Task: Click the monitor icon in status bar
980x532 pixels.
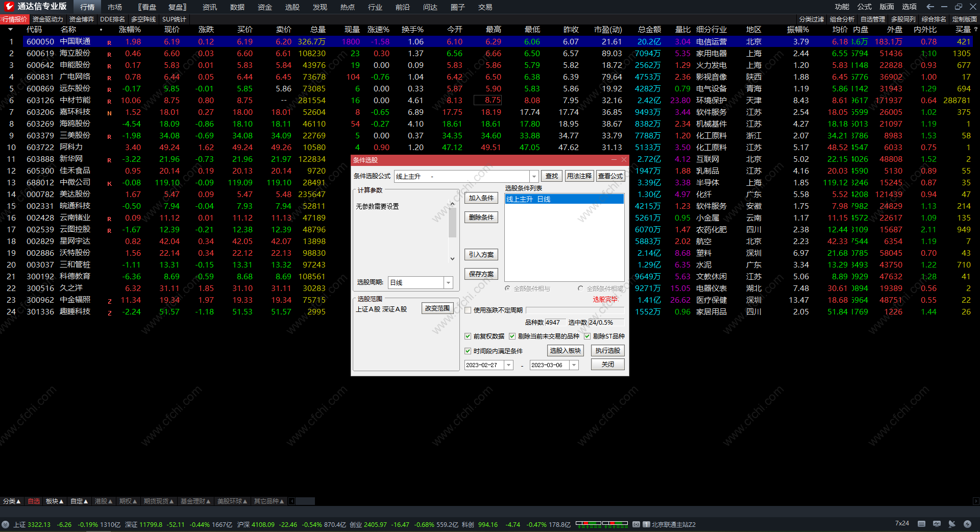Action: [x=937, y=524]
